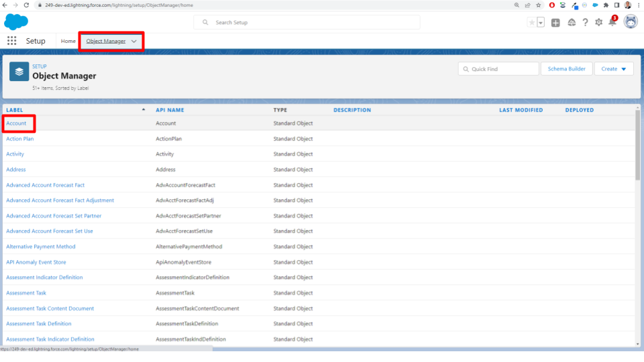Click the favorites star icon
Image resolution: width=644 pixels, height=362 pixels.
pyautogui.click(x=532, y=23)
